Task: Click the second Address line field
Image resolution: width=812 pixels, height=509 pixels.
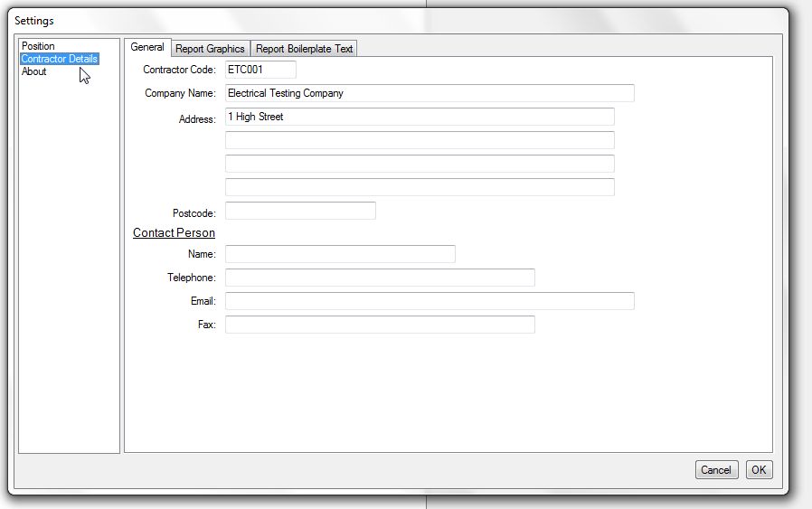Action: 420,140
